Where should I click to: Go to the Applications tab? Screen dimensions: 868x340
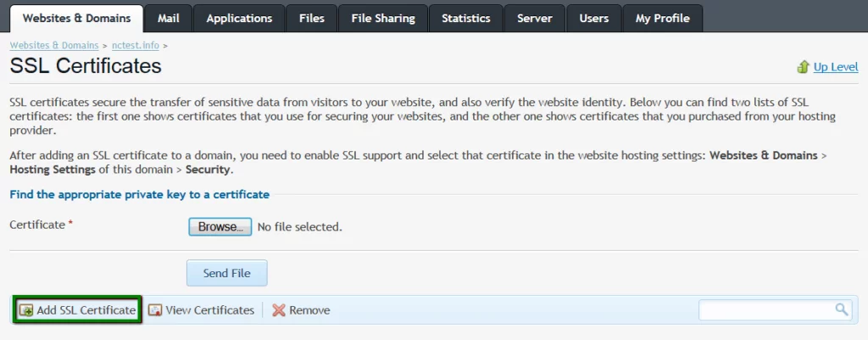tap(239, 18)
